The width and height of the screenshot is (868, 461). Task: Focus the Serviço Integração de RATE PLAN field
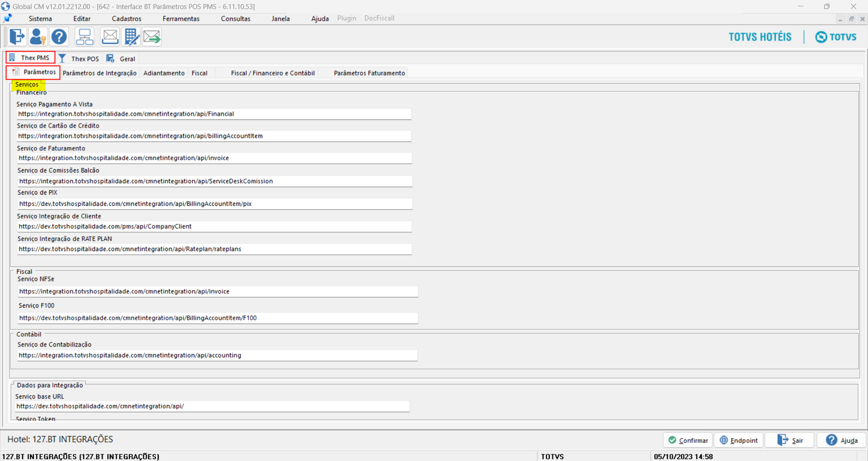point(214,249)
